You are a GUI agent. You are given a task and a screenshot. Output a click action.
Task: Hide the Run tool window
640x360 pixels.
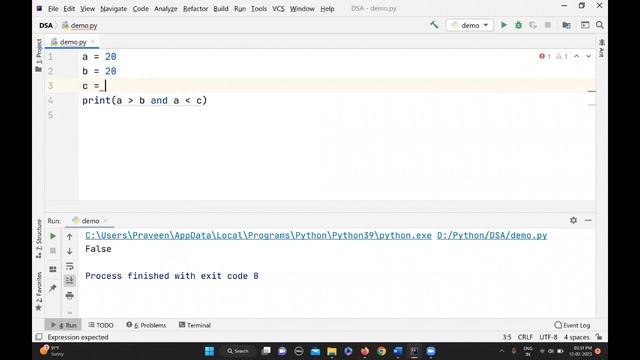tap(588, 220)
